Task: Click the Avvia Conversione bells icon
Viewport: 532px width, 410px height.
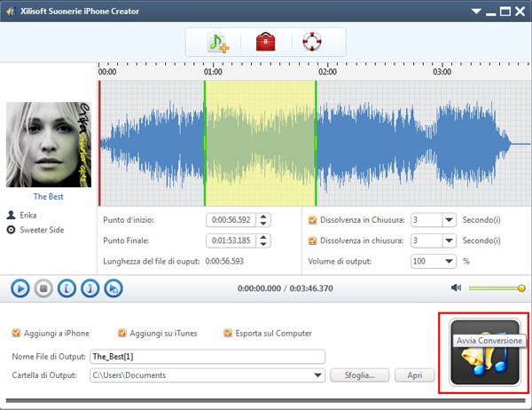Action: [x=485, y=352]
